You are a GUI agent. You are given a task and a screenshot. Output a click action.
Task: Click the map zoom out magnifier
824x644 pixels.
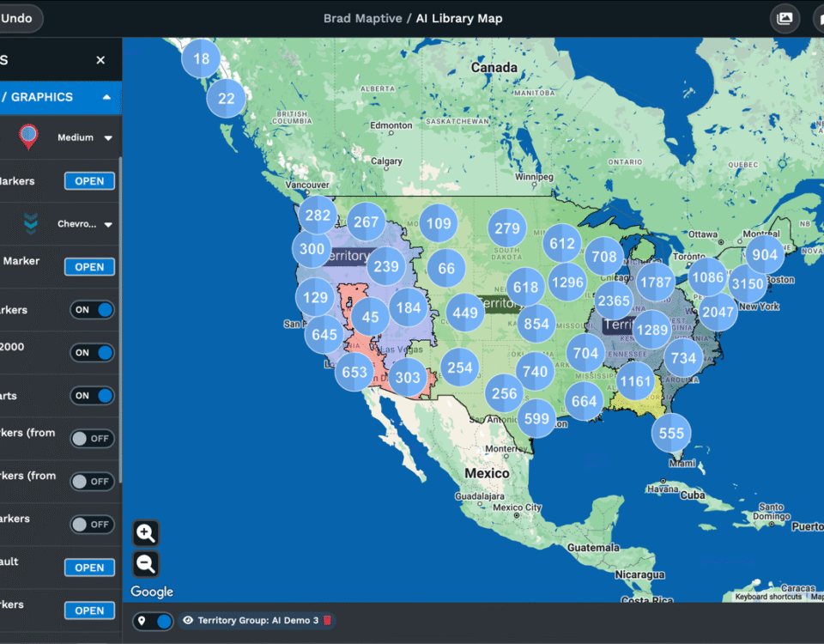coord(146,563)
